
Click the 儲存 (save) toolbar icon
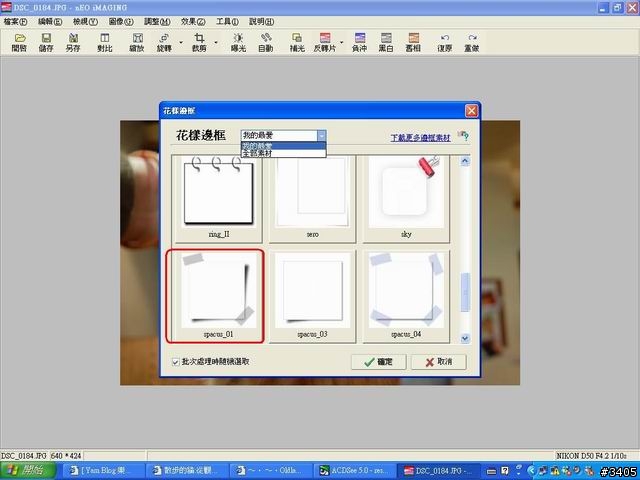click(x=46, y=42)
